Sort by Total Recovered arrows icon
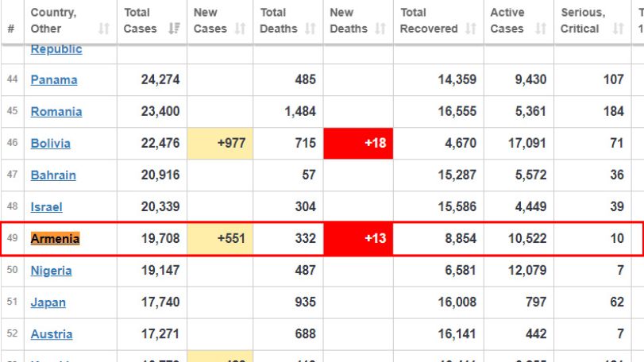This screenshot has height=362, width=644. click(471, 29)
